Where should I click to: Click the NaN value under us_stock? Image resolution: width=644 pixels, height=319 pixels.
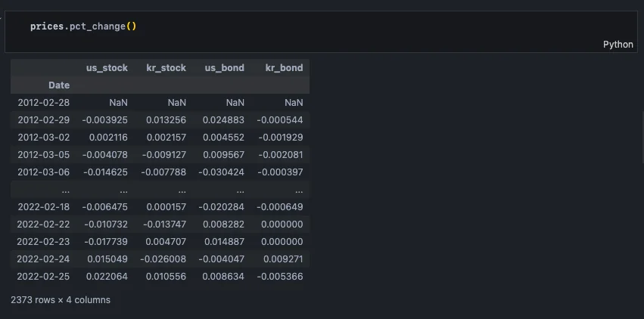(x=118, y=103)
